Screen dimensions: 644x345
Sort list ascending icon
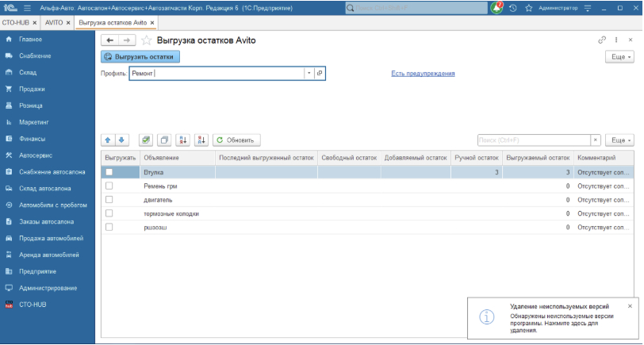[x=182, y=140]
